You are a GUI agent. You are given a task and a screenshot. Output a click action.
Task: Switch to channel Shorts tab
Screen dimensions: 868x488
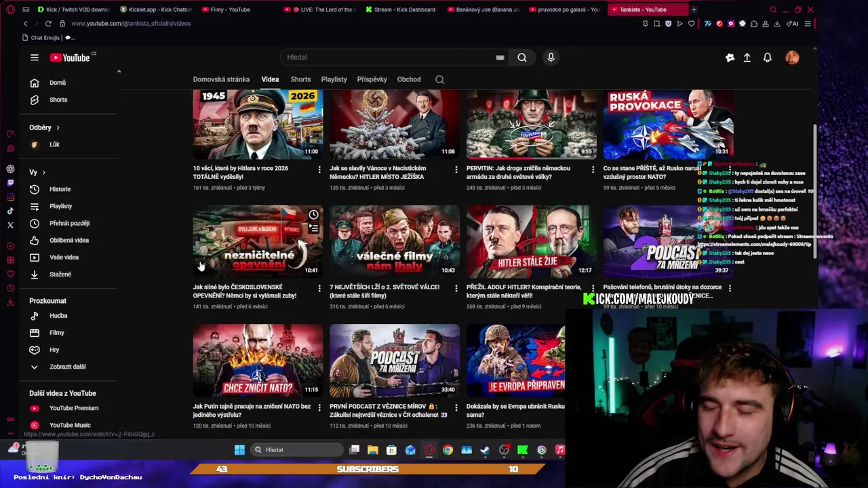tap(300, 79)
